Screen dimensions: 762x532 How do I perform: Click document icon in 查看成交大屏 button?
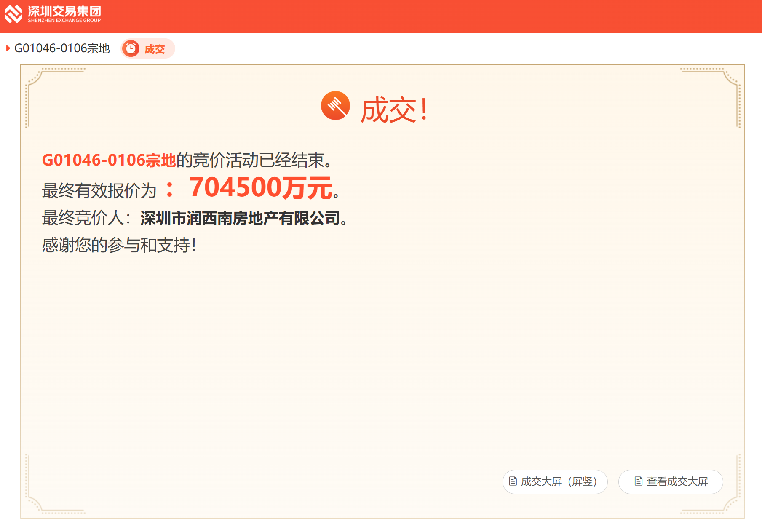point(639,481)
